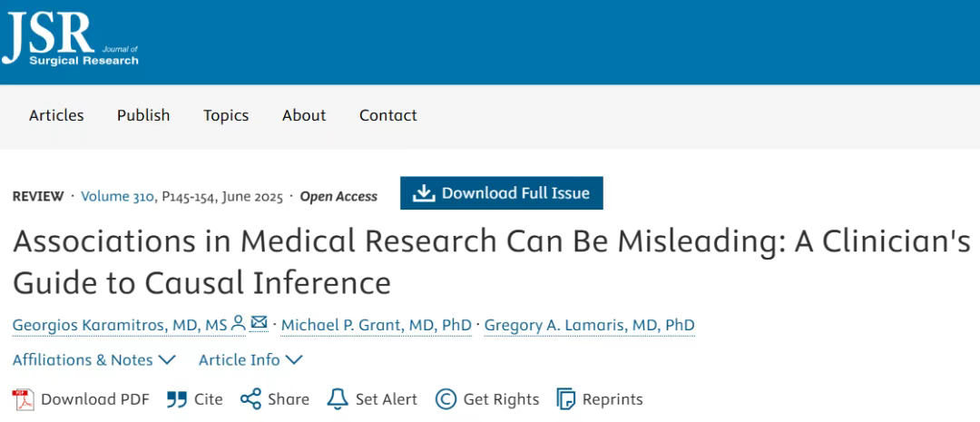Expand Affiliations & Notes section
The image size is (980, 422).
pyautogui.click(x=94, y=360)
